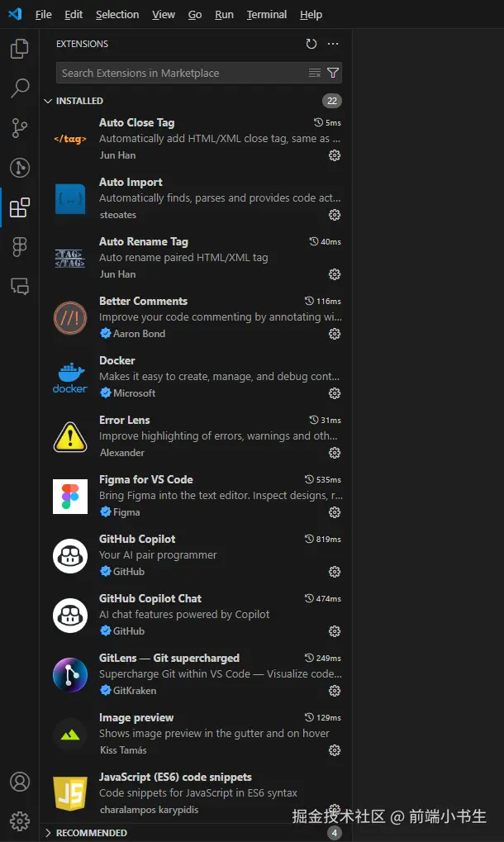Collapse the INSTALLED section
This screenshot has height=842, width=504.
(48, 101)
